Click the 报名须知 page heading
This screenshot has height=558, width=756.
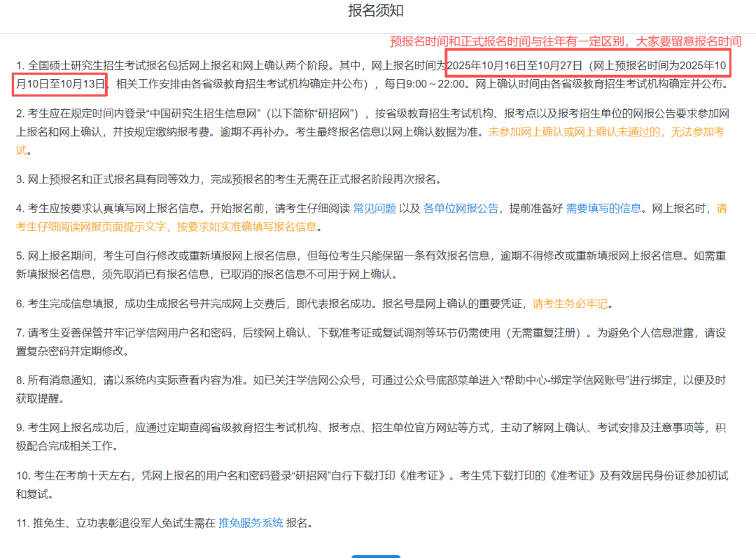376,11
